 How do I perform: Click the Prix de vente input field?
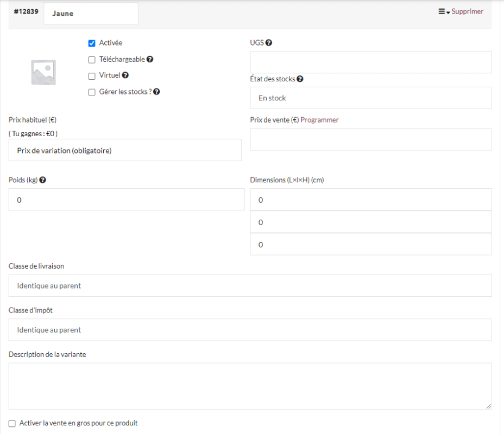[370, 139]
